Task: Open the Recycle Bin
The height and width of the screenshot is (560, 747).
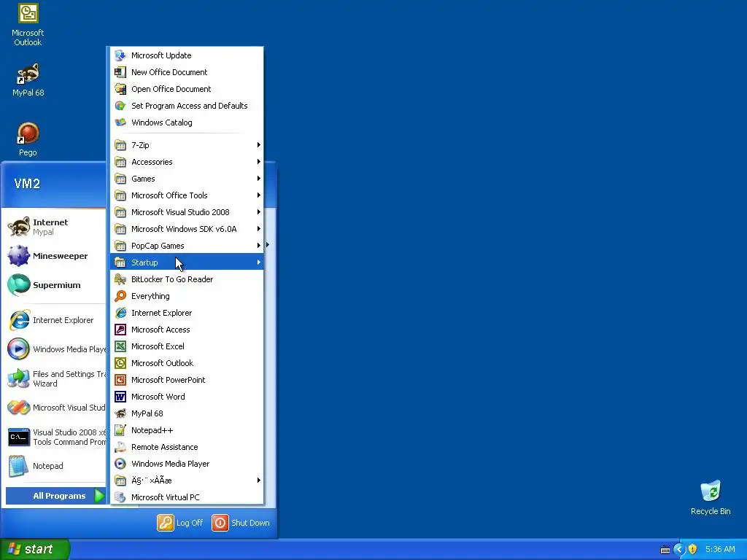Action: pos(711,498)
